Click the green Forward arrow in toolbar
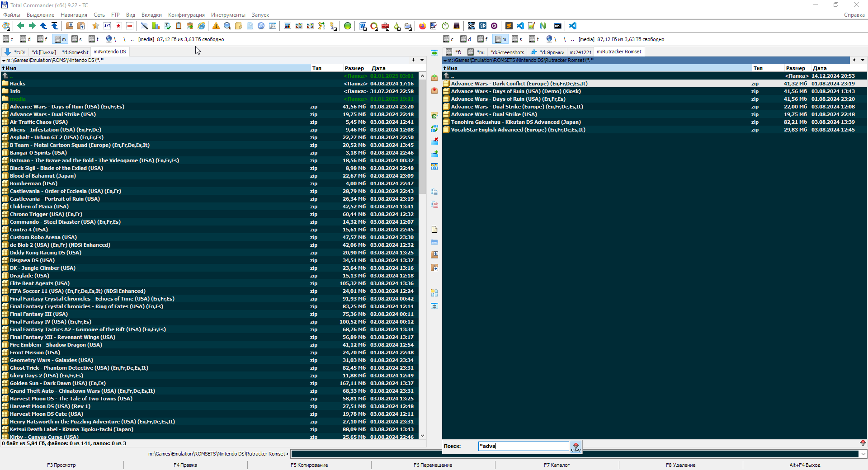Viewport: 868px width, 470px height. tap(32, 26)
